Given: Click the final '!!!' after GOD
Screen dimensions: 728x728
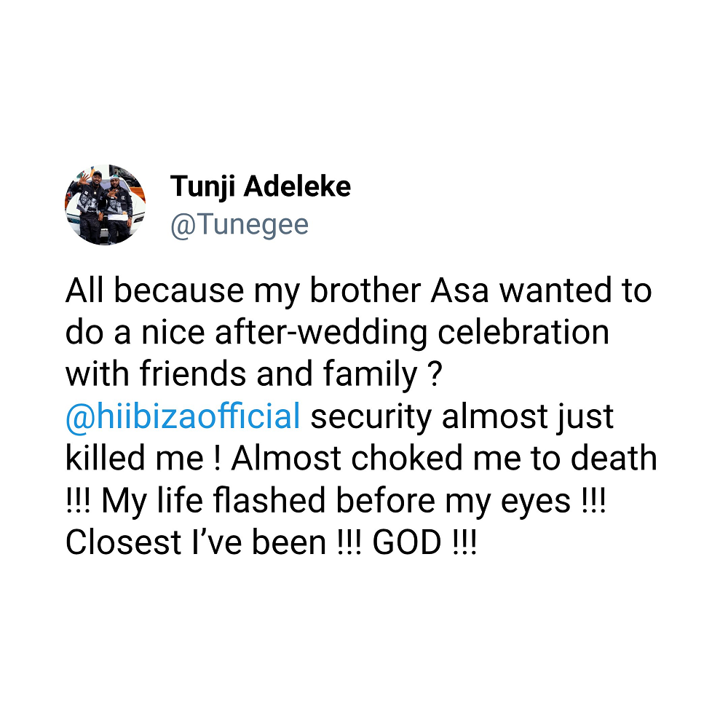Looking at the screenshot, I should pyautogui.click(x=464, y=542).
